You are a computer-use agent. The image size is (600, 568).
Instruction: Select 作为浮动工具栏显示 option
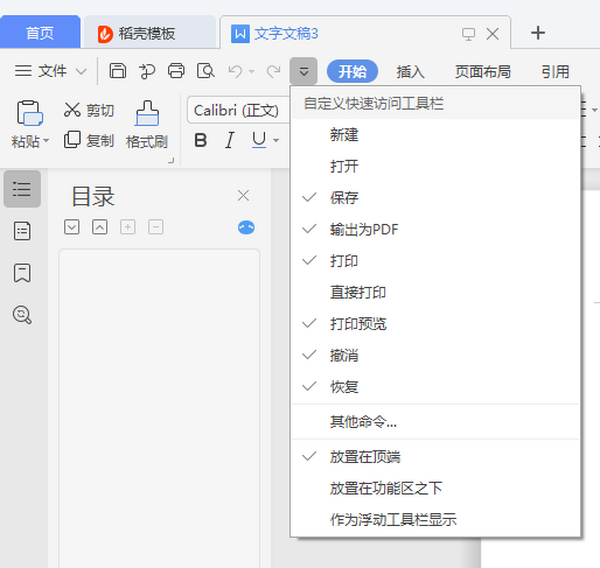[x=435, y=520]
